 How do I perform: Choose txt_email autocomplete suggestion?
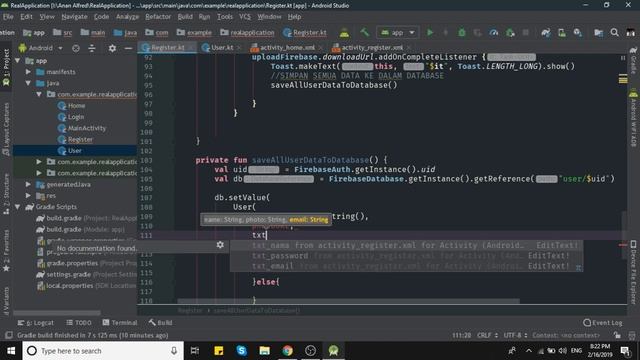(406, 266)
